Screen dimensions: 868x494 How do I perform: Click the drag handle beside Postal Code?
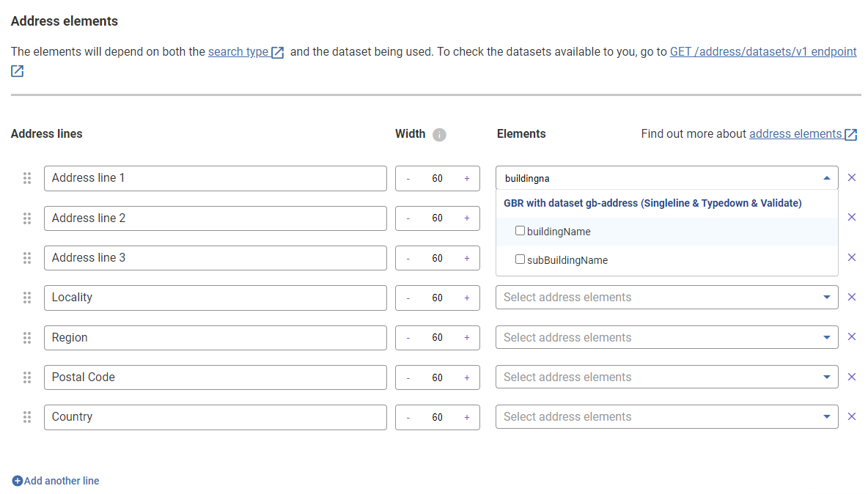(x=27, y=377)
